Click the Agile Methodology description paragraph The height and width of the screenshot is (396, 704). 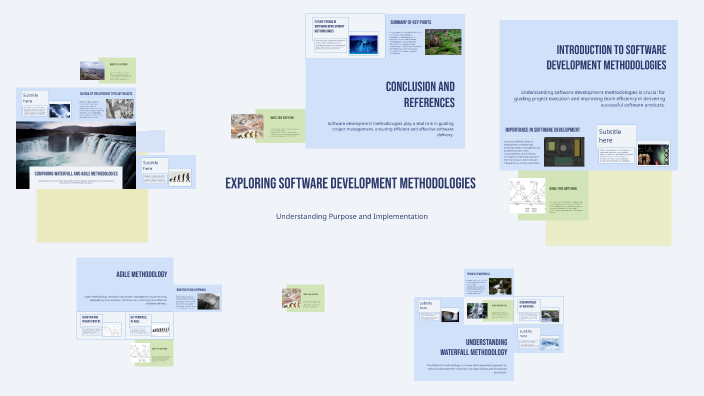pyautogui.click(x=125, y=300)
